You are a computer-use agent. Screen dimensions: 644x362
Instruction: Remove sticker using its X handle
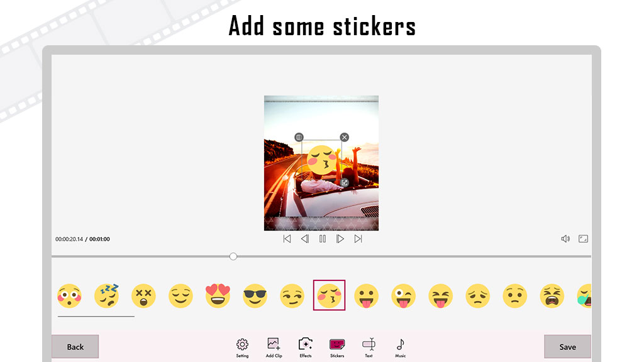344,137
